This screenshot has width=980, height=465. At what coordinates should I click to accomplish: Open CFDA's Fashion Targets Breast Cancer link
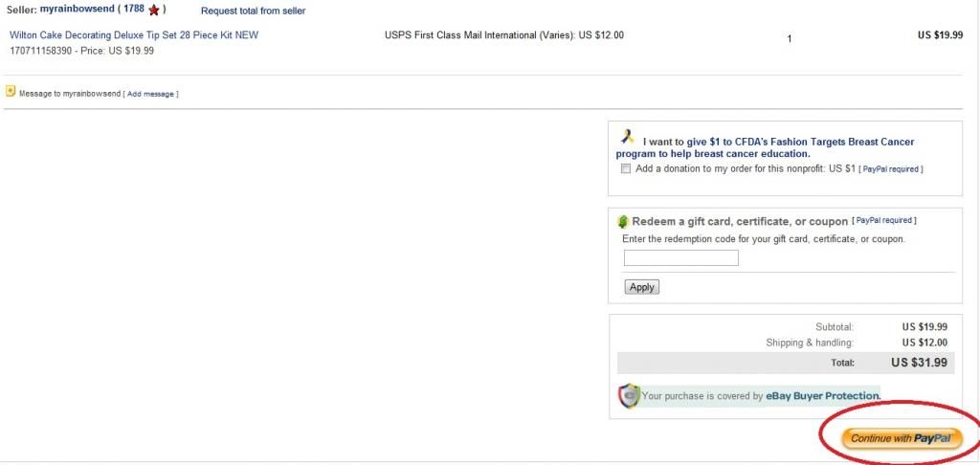[765, 147]
